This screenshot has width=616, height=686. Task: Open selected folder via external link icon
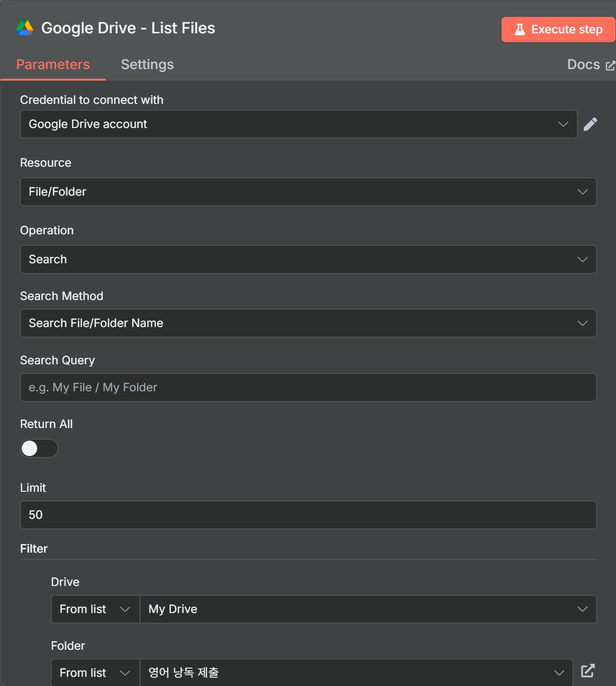click(x=588, y=671)
